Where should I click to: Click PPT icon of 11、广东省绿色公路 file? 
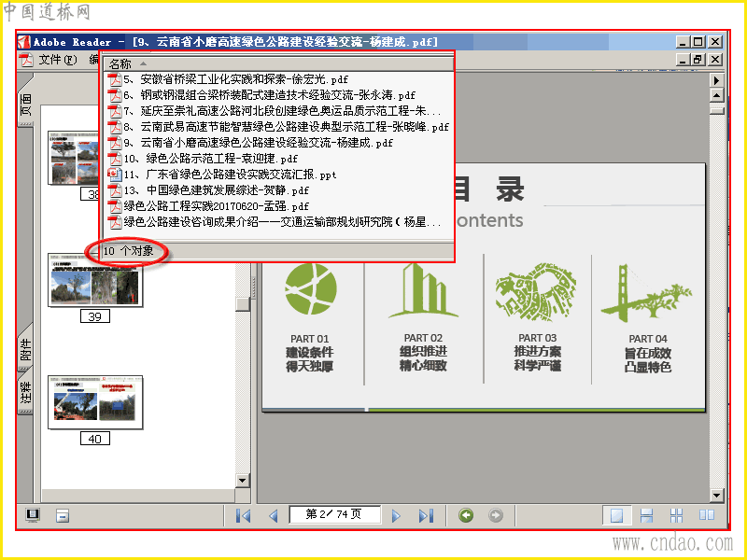click(115, 175)
